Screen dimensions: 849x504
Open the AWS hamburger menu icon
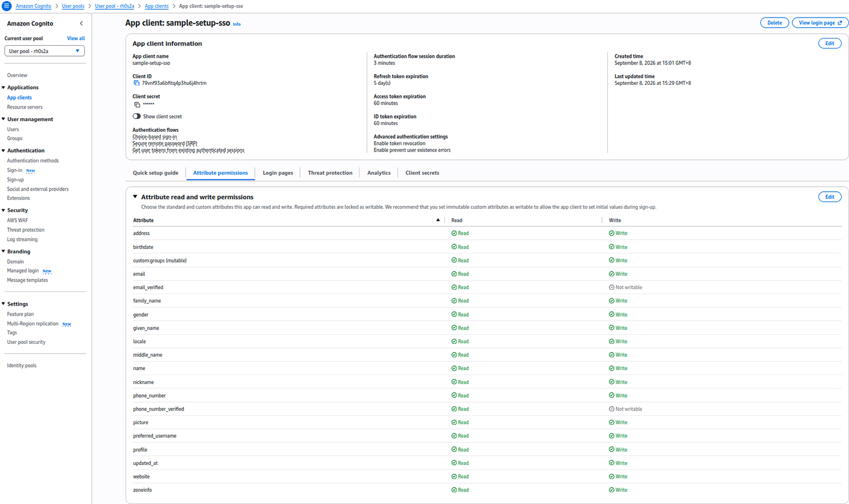pyautogui.click(x=6, y=6)
